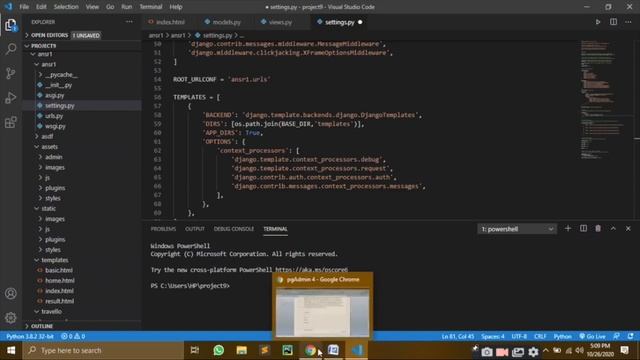Viewport: 640px width, 360px height.
Task: Click UTF-8 encoding in status bar
Action: [x=519, y=336]
